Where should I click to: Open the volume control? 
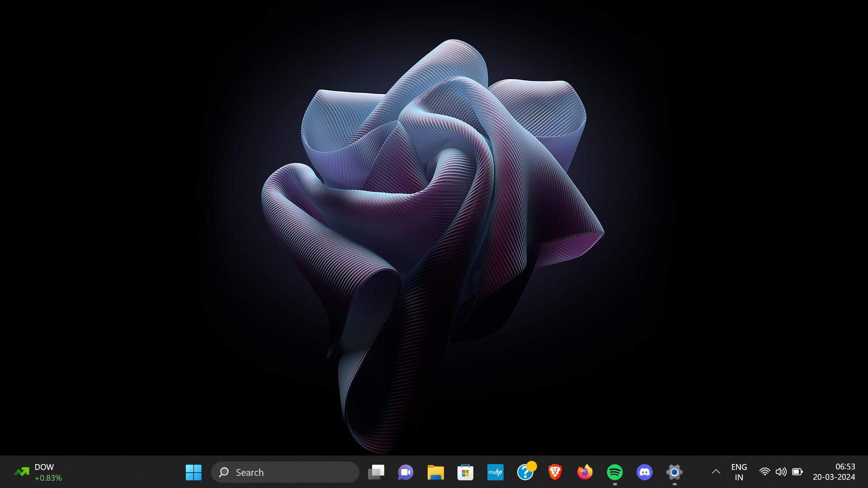coord(781,472)
